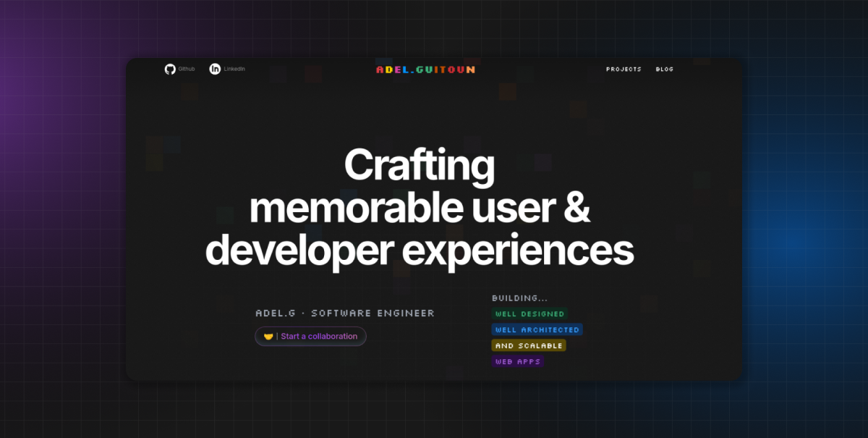
Task: Click the 'memorable user &' headline line
Action: point(420,208)
